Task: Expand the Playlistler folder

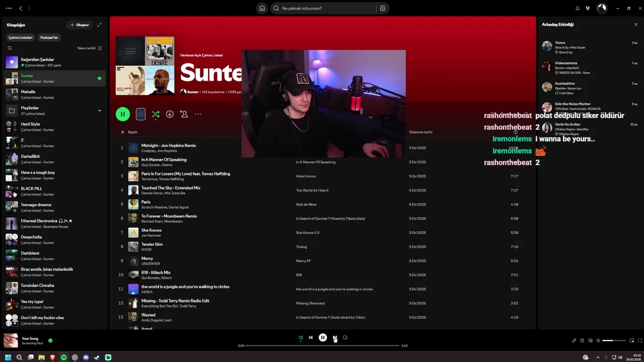Action: 99,111
